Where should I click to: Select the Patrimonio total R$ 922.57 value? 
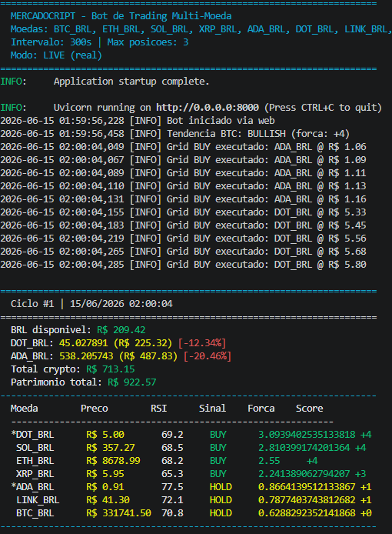click(x=132, y=382)
